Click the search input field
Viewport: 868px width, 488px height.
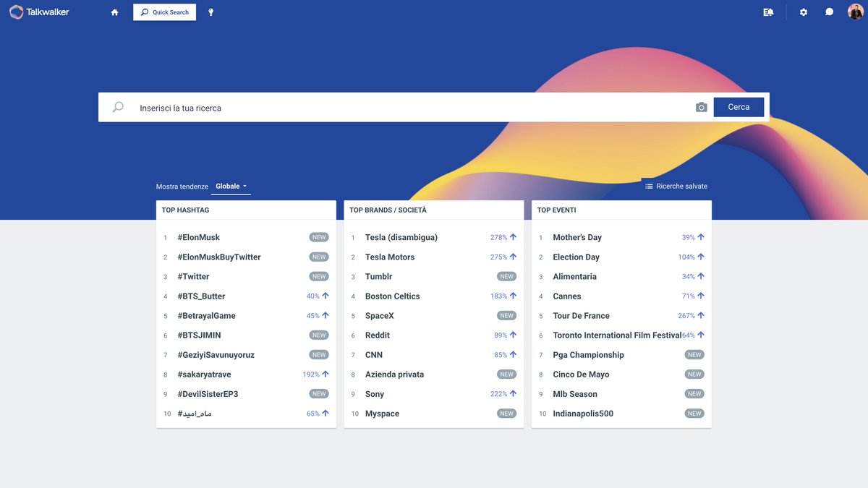[x=412, y=108]
